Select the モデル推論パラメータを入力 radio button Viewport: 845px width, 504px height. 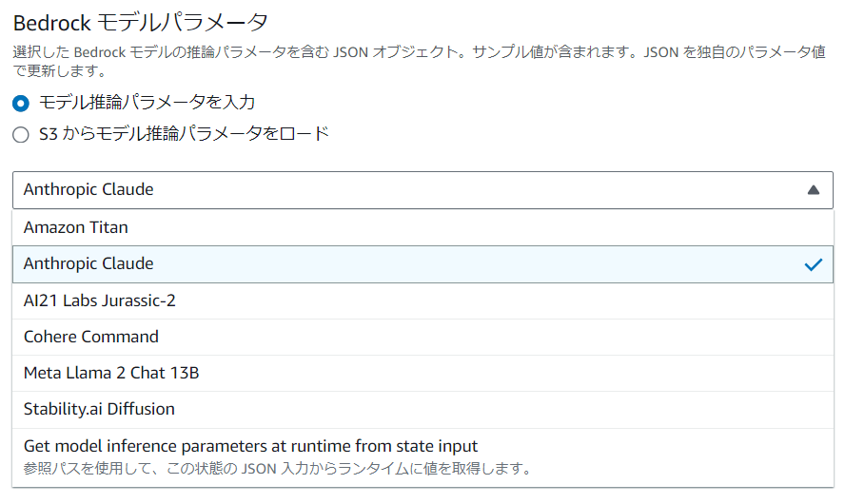21,103
